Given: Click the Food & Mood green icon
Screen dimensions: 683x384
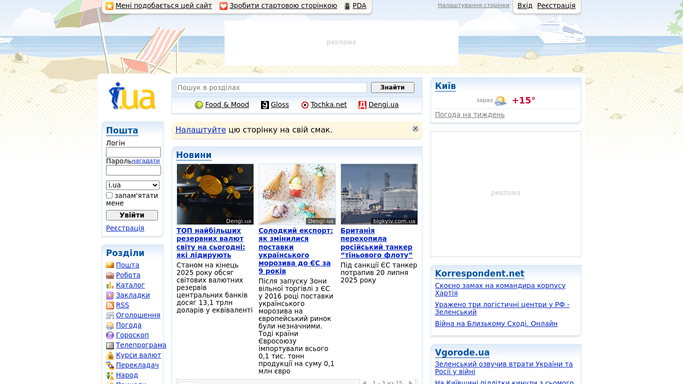Looking at the screenshot, I should 199,105.
